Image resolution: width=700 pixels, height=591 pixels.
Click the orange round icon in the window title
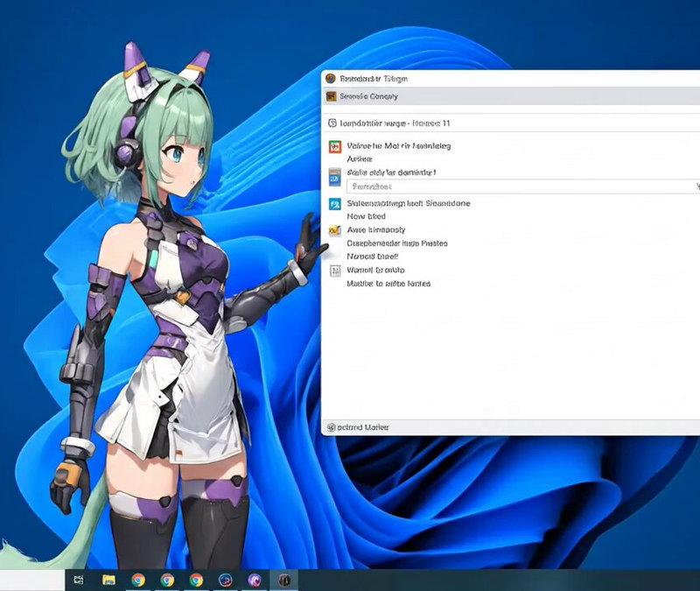pos(331,79)
